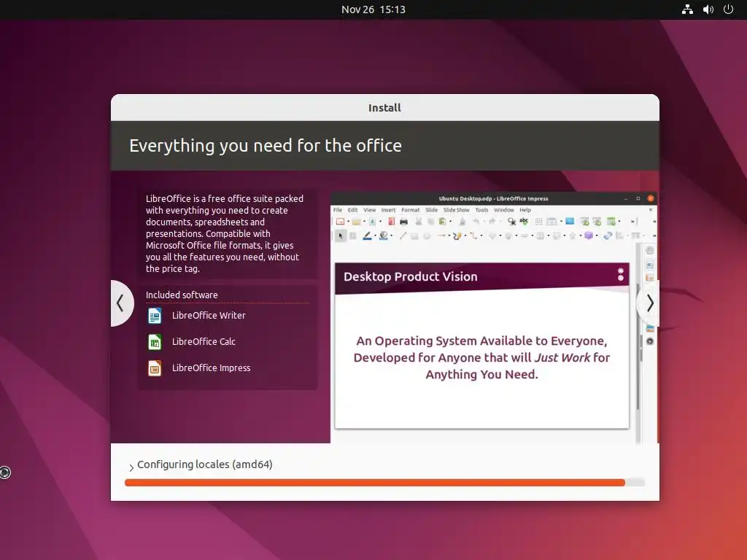This screenshot has height=560, width=747.
Task: Click the LibreOffice Writer icon in Included software
Action: 155,315
